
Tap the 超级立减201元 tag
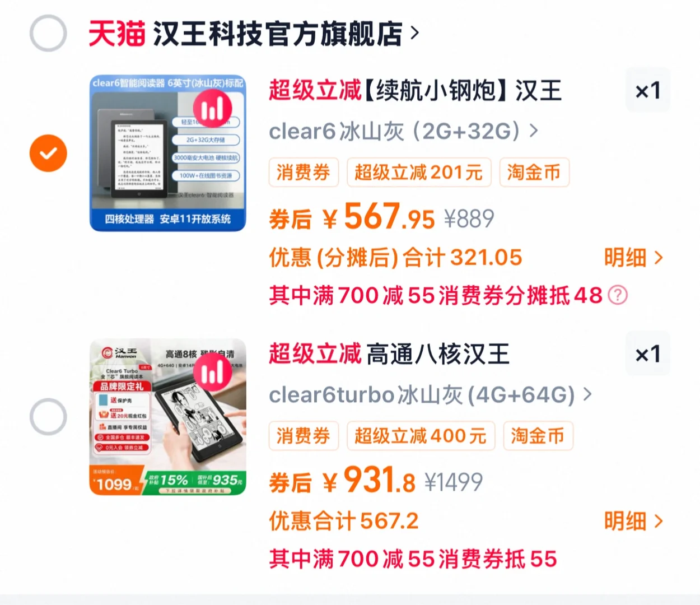[x=419, y=173]
